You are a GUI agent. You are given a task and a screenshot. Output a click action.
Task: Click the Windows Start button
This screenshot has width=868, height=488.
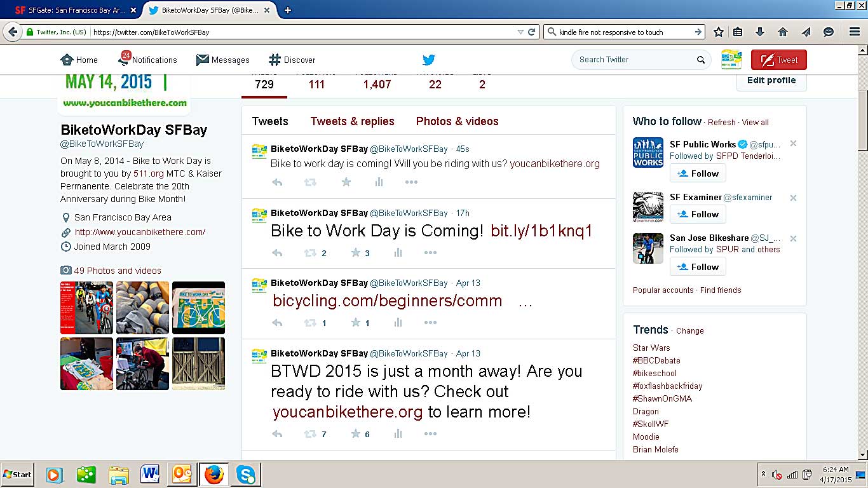(x=17, y=475)
